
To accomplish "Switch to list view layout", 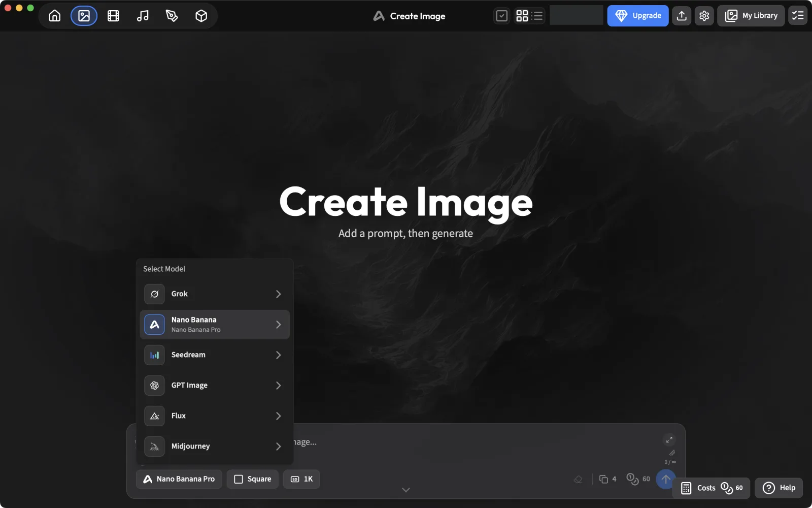I will click(x=537, y=16).
